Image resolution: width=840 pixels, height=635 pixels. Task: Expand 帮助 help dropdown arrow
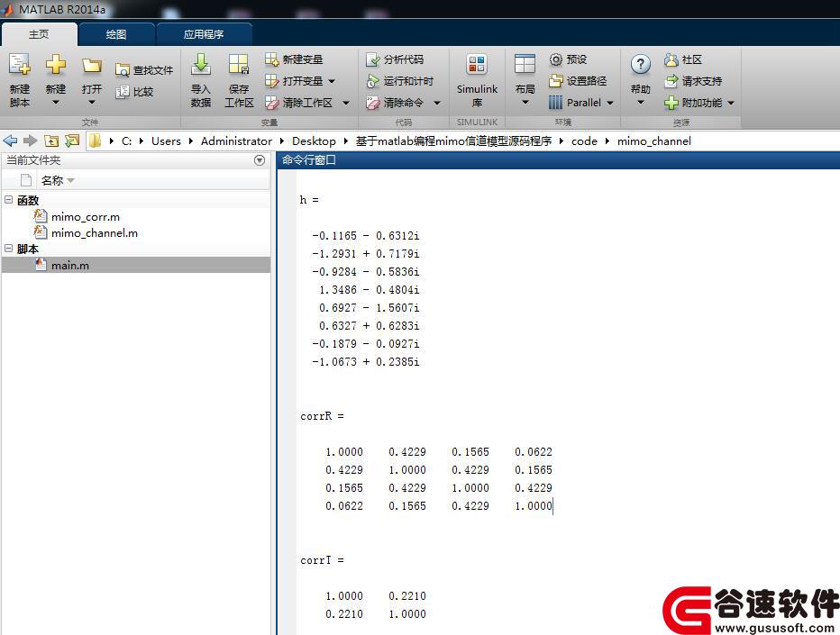(x=640, y=103)
